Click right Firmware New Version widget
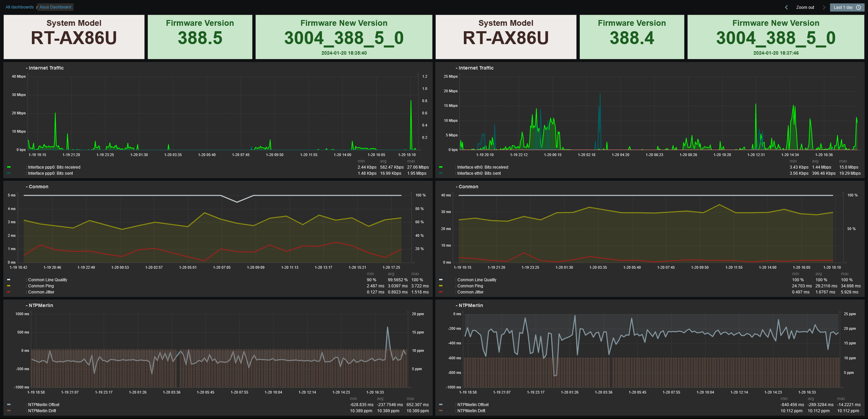868x419 pixels. (x=775, y=37)
